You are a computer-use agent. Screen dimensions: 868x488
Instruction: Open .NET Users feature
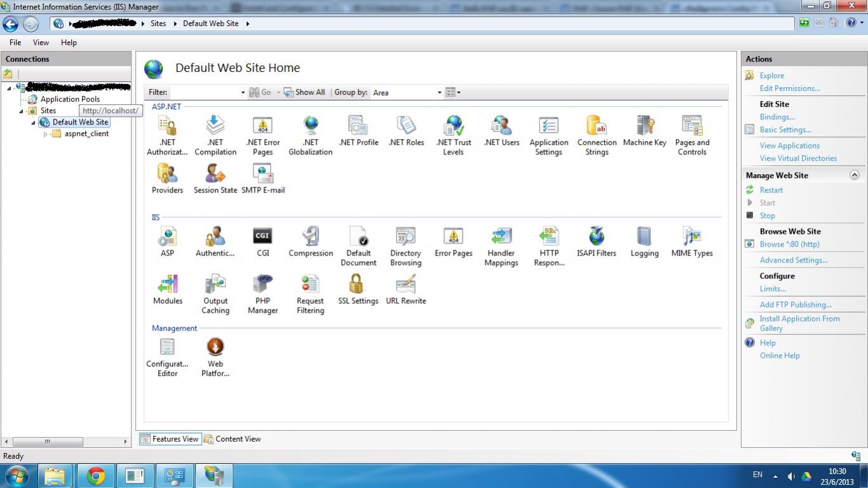(501, 131)
